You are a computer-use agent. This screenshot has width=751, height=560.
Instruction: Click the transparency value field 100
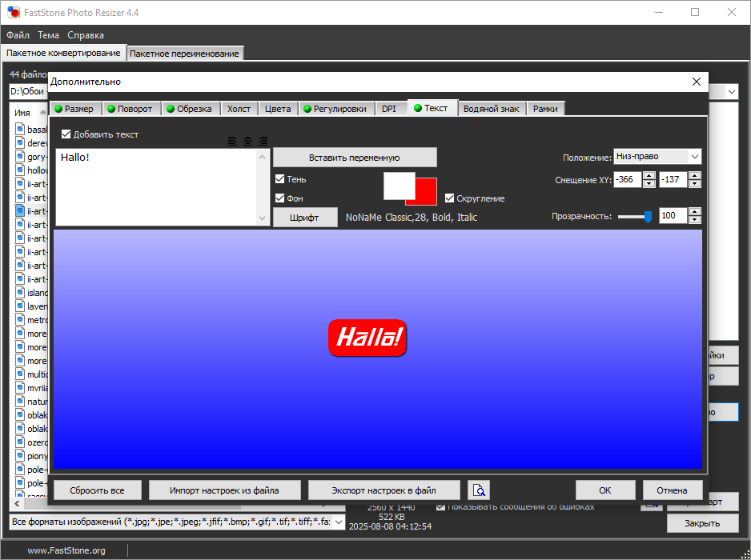pos(673,216)
